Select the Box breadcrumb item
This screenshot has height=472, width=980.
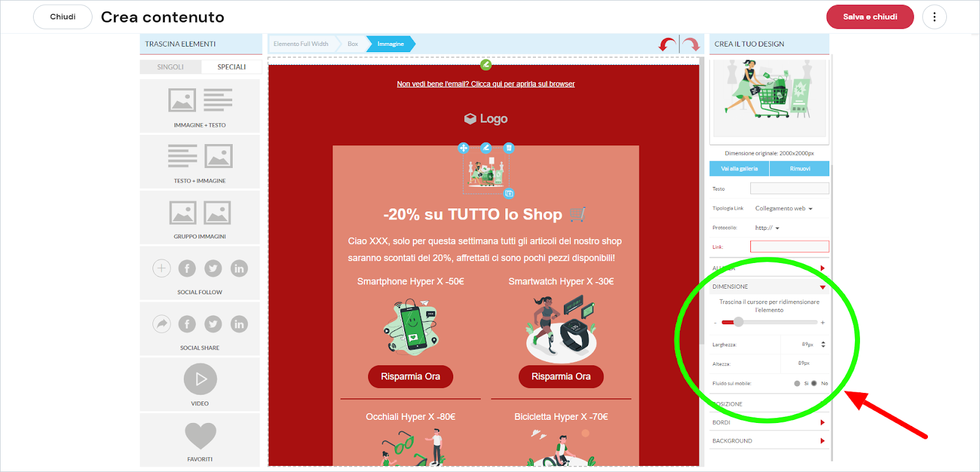[x=353, y=44]
